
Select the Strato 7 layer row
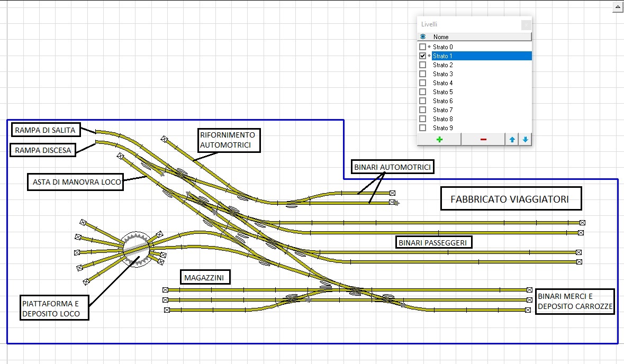[x=443, y=110]
